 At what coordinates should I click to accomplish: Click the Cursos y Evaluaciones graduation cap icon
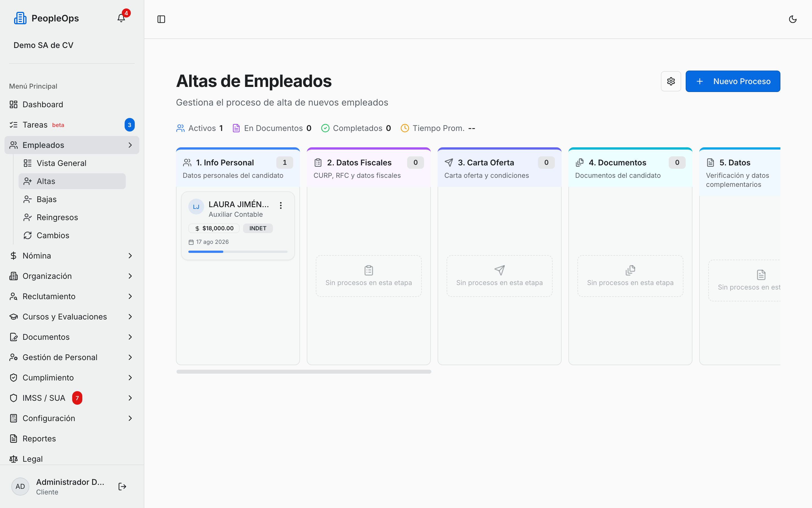click(14, 317)
